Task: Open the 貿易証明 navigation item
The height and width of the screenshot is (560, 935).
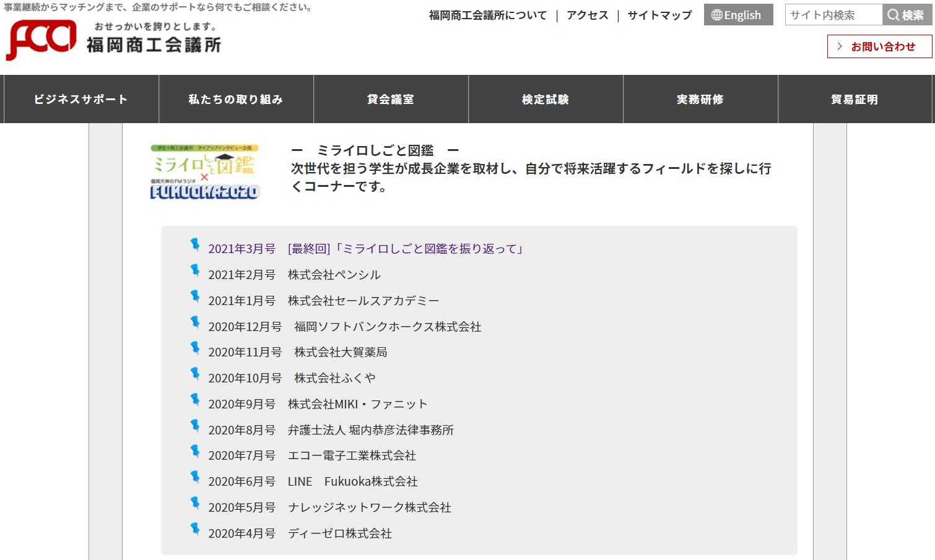Action: tap(855, 99)
